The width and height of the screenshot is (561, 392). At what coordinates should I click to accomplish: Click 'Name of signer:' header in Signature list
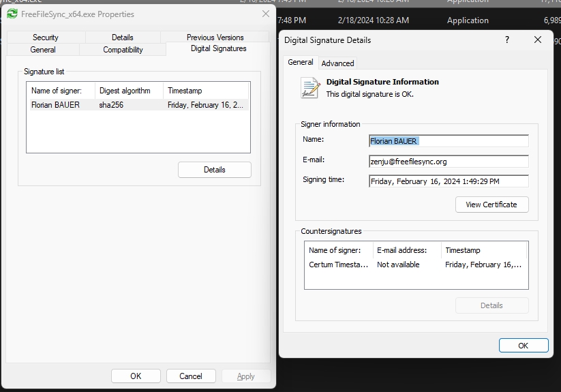click(x=61, y=91)
